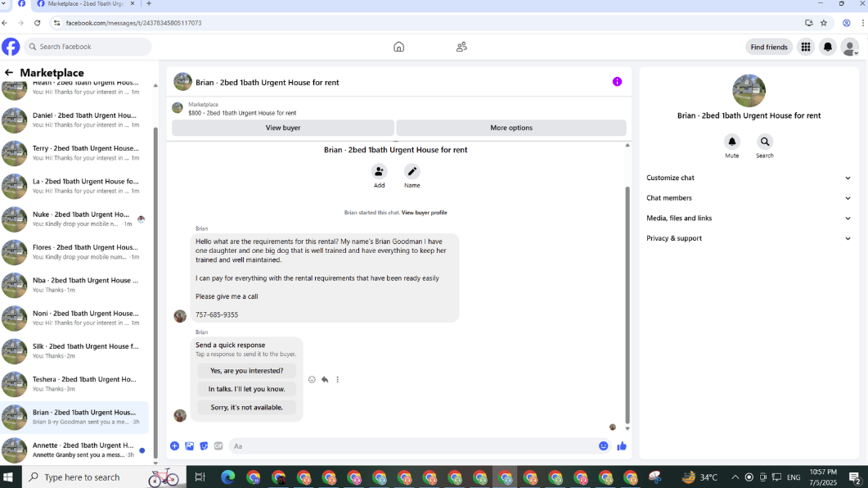
Task: Open Flores's conversation in the list
Action: [x=74, y=252]
